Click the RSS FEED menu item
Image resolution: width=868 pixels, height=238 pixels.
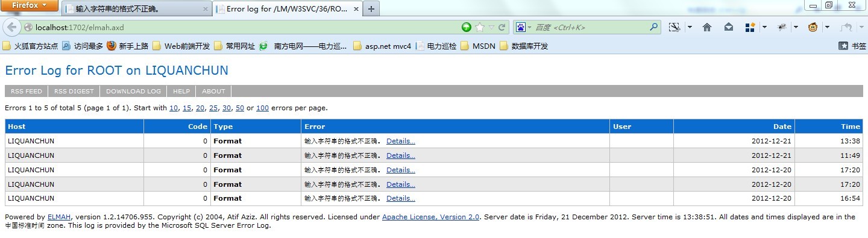pos(27,92)
